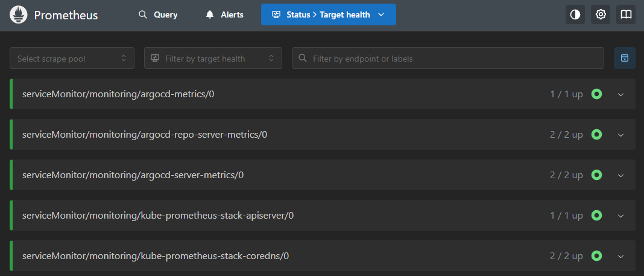The image size is (644, 276).
Task: Open the Status > Target health menu
Action: [x=329, y=15]
